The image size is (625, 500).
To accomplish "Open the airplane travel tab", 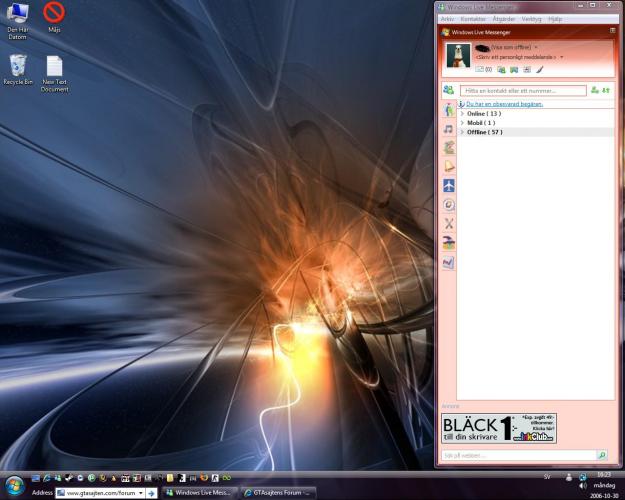I will point(449,186).
